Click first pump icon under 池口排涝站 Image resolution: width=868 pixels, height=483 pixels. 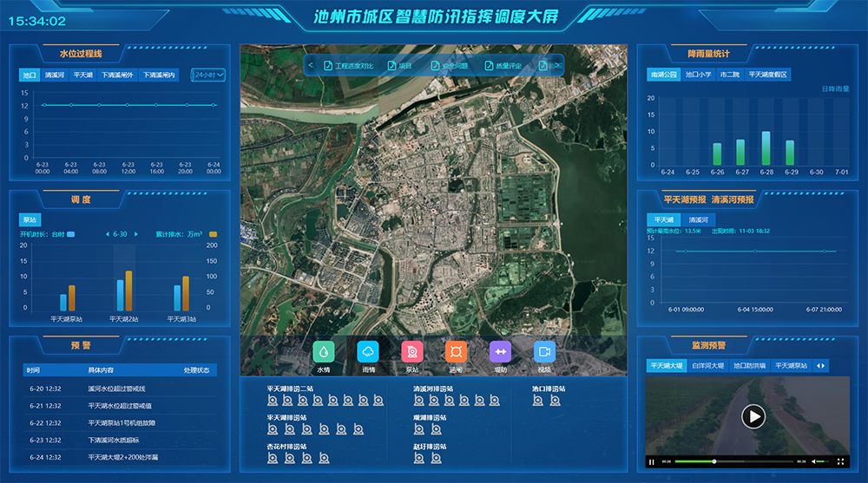pos(539,401)
